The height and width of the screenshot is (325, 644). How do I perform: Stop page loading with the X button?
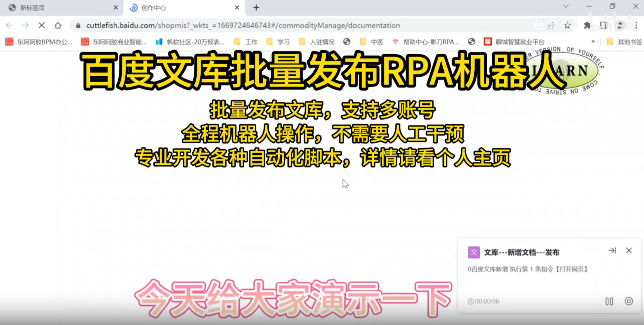click(x=42, y=25)
